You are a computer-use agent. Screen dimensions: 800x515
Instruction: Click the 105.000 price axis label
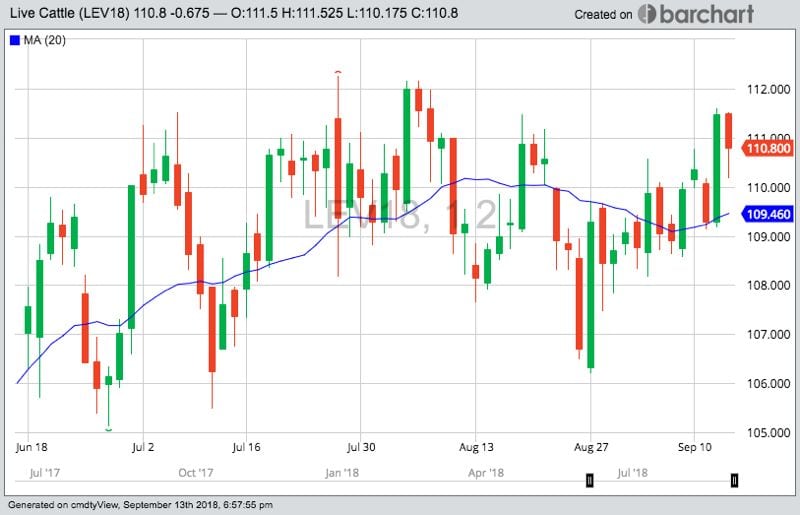tap(768, 432)
